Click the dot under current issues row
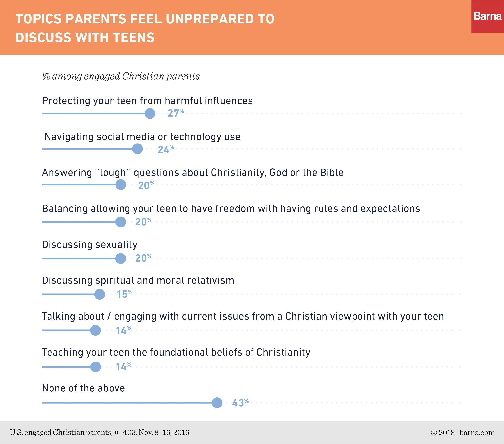 pyautogui.click(x=95, y=330)
